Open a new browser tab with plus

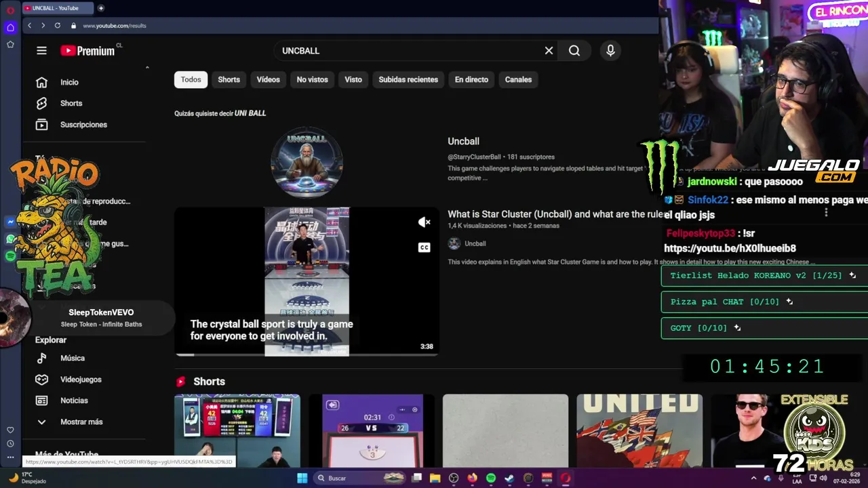tap(101, 8)
